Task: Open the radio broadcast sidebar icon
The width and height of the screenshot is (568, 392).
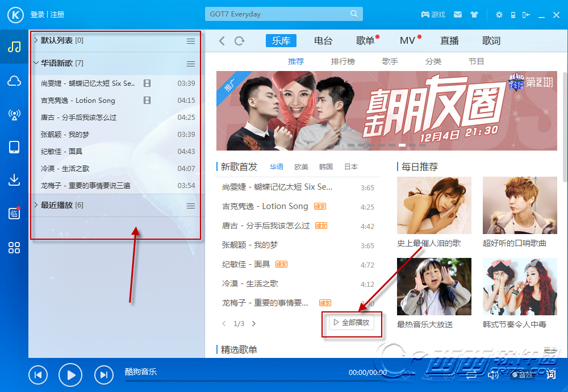Action: tap(14, 115)
